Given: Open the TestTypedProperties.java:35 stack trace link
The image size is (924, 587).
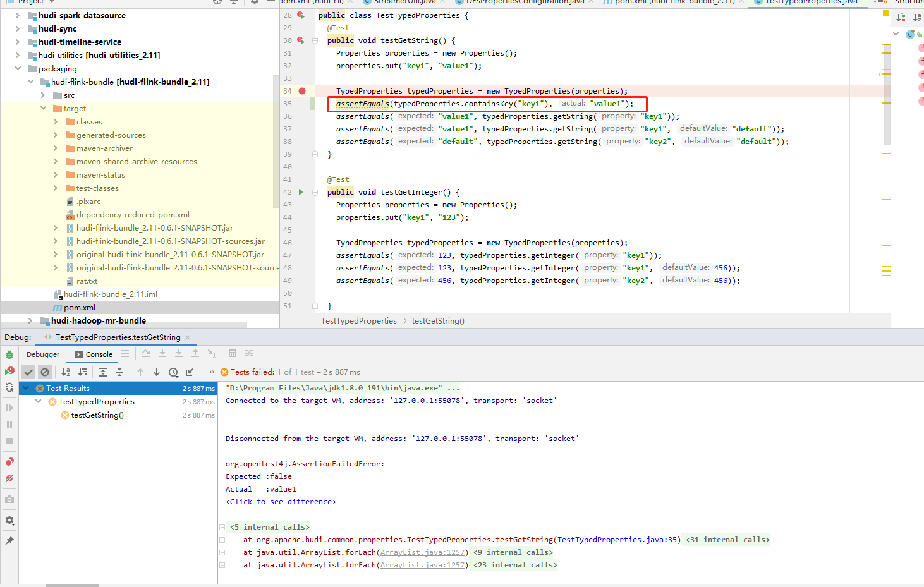Looking at the screenshot, I should 617,540.
